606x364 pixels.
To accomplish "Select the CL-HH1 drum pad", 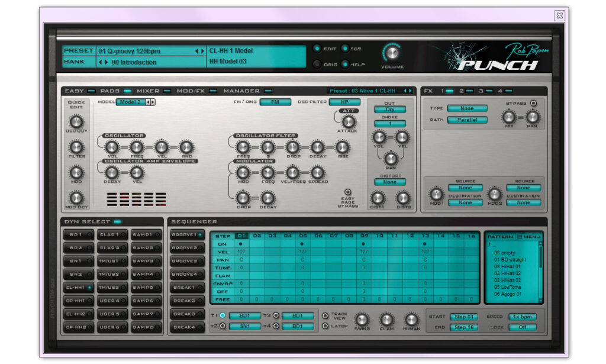I will click(79, 288).
